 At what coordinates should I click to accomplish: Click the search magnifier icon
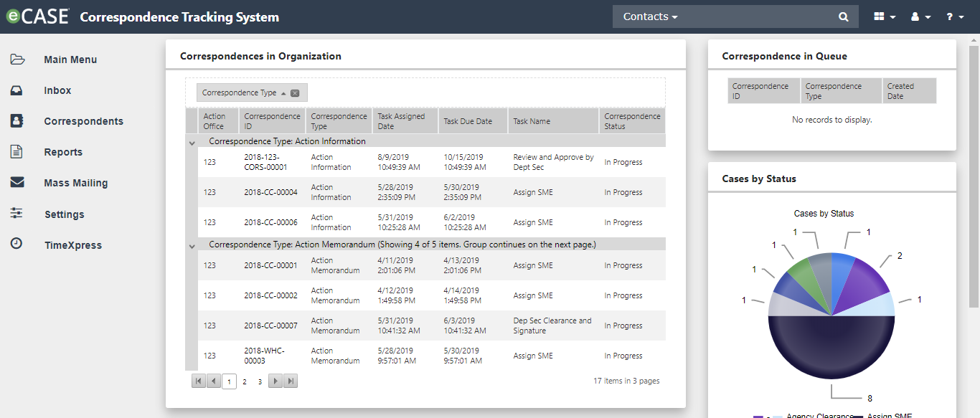pyautogui.click(x=844, y=16)
